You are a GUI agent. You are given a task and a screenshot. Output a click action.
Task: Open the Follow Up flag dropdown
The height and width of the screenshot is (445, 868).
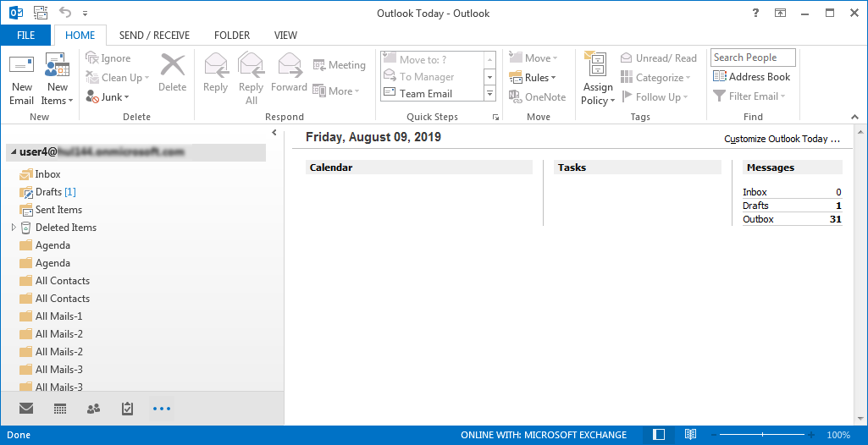pyautogui.click(x=655, y=96)
